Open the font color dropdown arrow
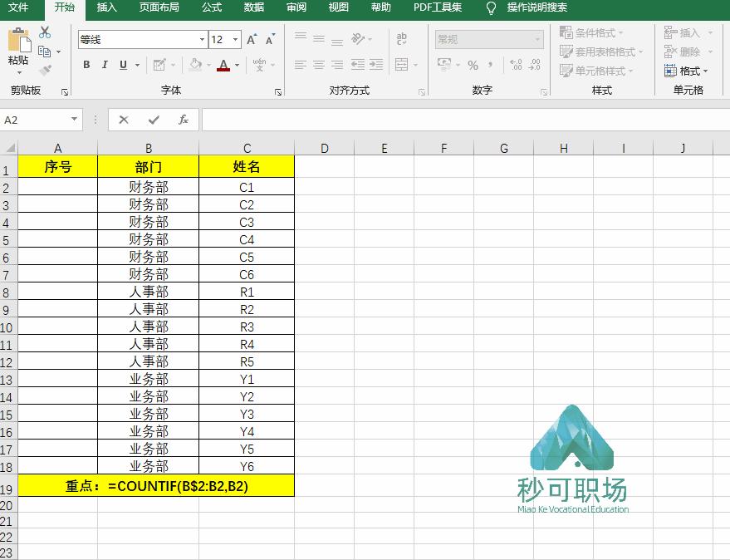 tap(237, 64)
